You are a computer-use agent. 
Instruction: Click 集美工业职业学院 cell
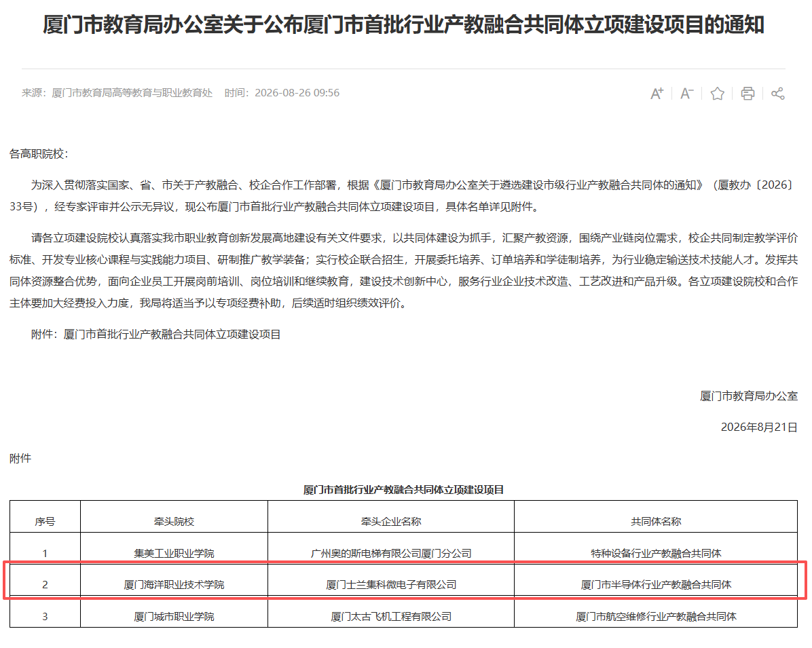pos(174,554)
